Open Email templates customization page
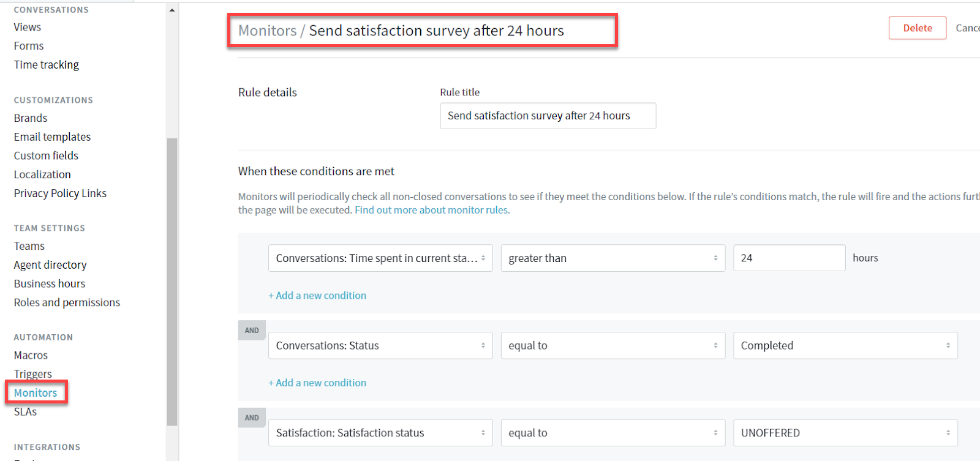980x461 pixels. pyautogui.click(x=52, y=137)
